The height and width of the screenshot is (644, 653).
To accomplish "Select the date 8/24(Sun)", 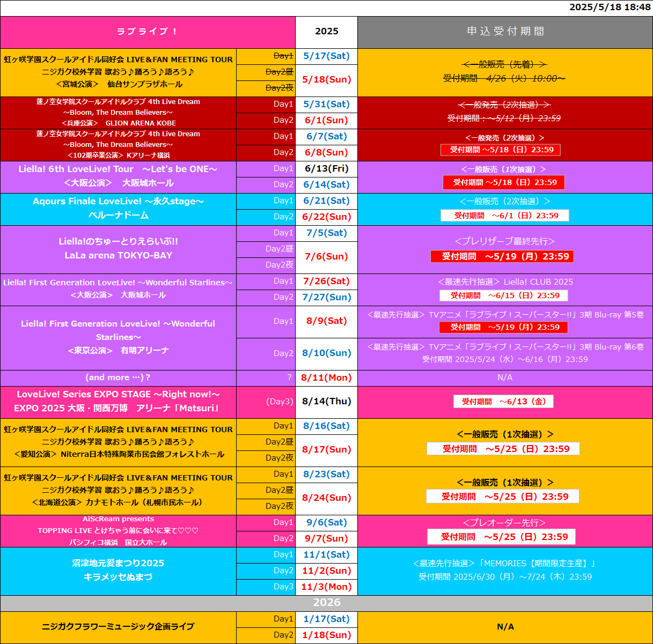I will tap(326, 499).
